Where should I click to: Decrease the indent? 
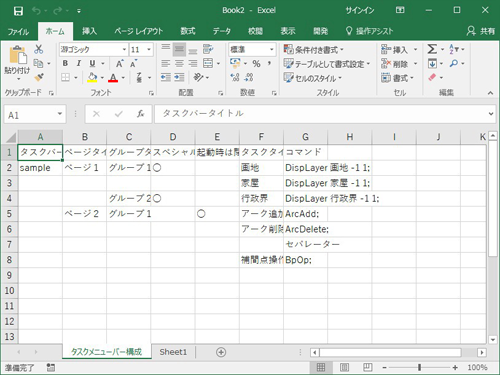pos(166,77)
